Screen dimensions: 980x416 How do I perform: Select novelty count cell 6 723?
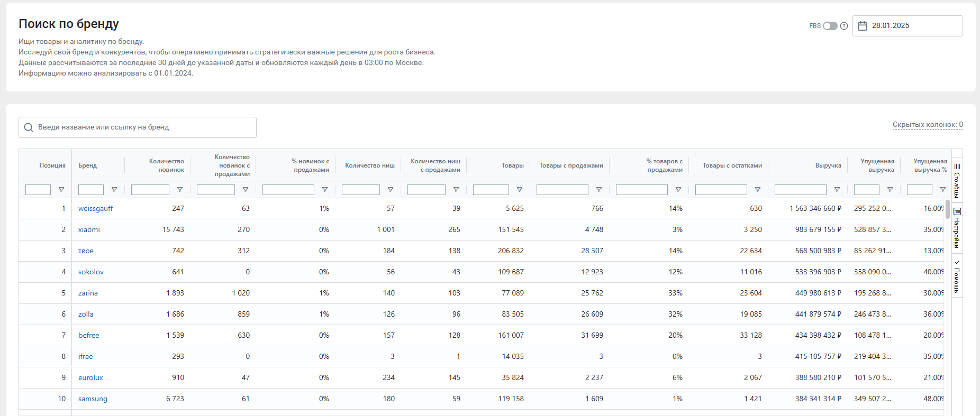tap(175, 399)
